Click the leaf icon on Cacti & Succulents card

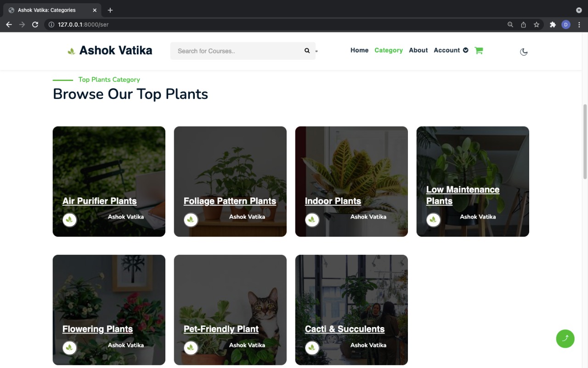click(312, 348)
